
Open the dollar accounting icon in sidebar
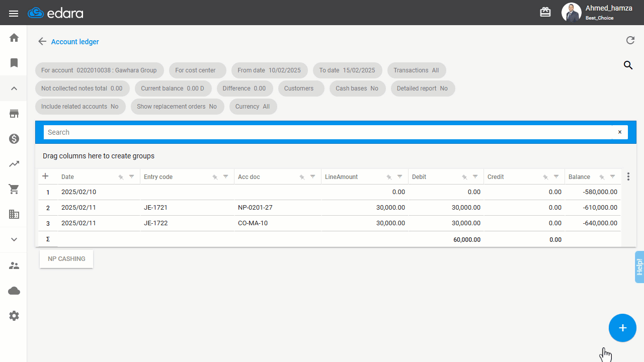tap(14, 139)
